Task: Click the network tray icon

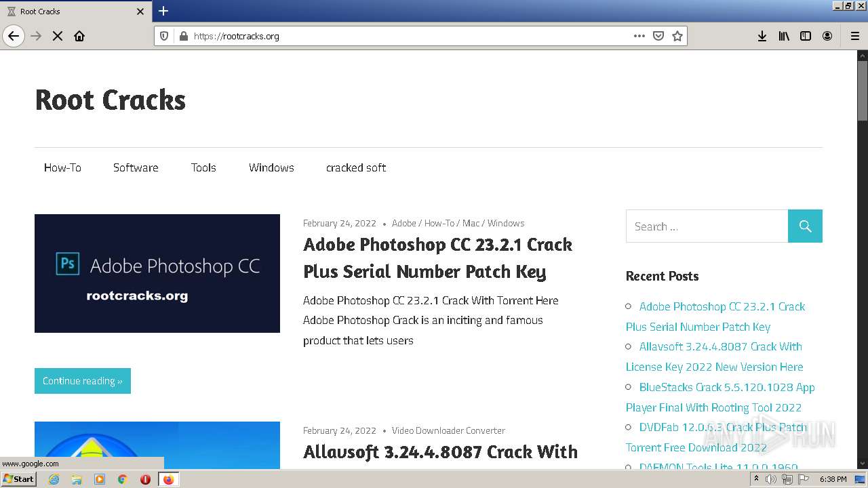Action: [787, 479]
